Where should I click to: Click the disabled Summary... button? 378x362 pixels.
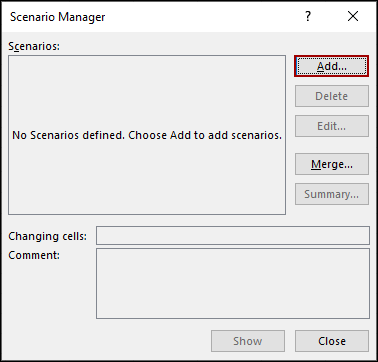pos(332,194)
